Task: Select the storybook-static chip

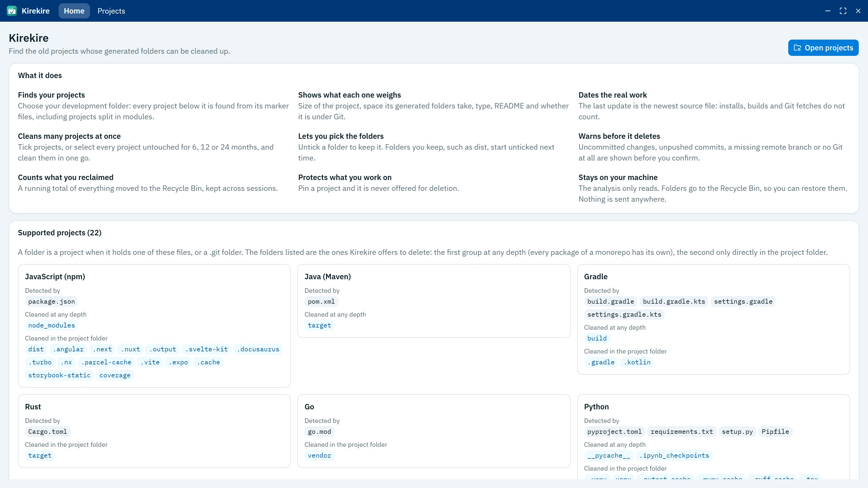Action: click(x=59, y=375)
